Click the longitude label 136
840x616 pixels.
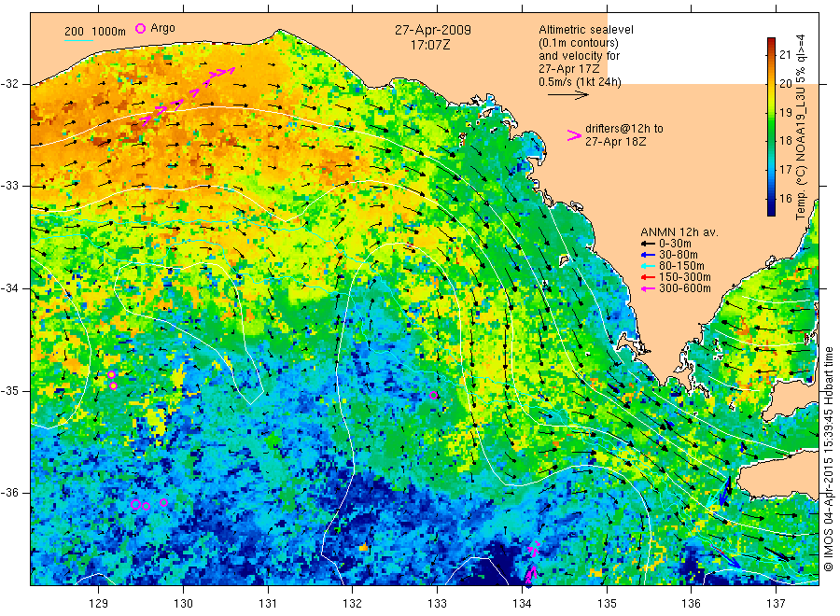pyautogui.click(x=691, y=604)
